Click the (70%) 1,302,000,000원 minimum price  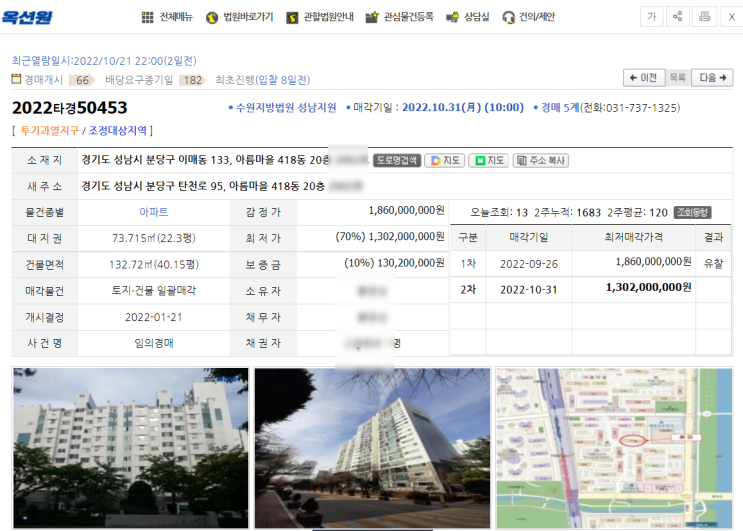tap(390, 236)
